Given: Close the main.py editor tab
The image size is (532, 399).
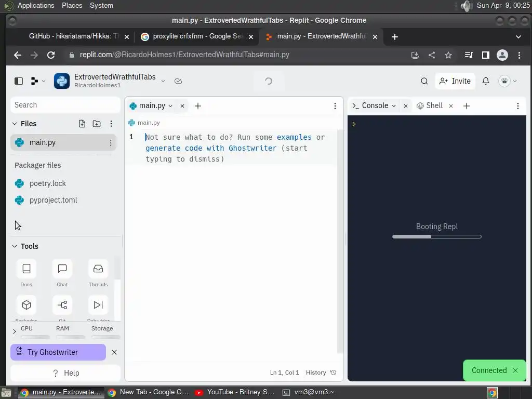Looking at the screenshot, I should pos(182,106).
